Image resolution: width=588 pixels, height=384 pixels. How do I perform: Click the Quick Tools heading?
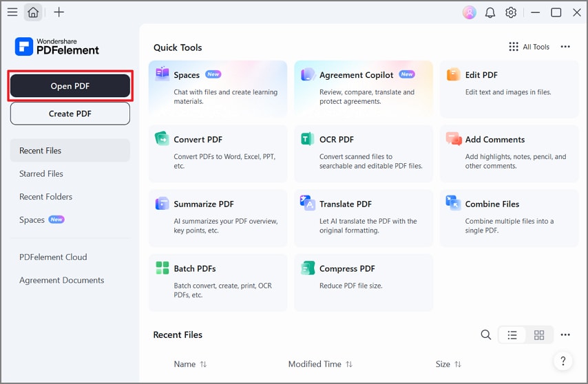178,47
